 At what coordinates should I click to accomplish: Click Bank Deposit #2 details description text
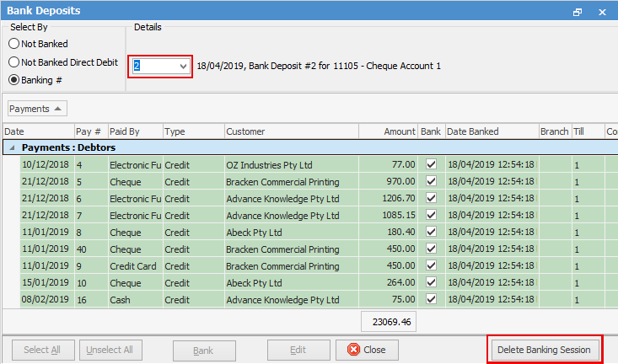[x=319, y=66]
